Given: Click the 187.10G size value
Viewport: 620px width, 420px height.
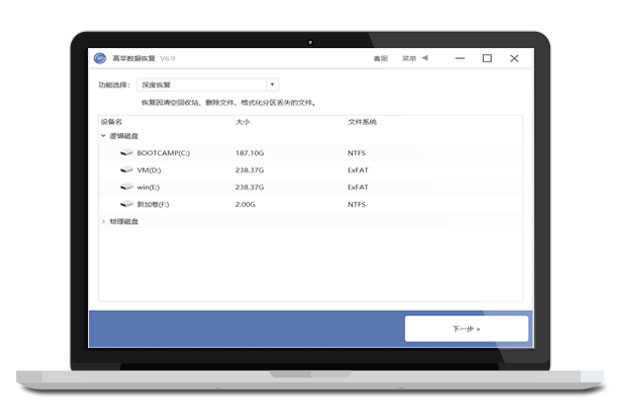Looking at the screenshot, I should click(x=250, y=153).
